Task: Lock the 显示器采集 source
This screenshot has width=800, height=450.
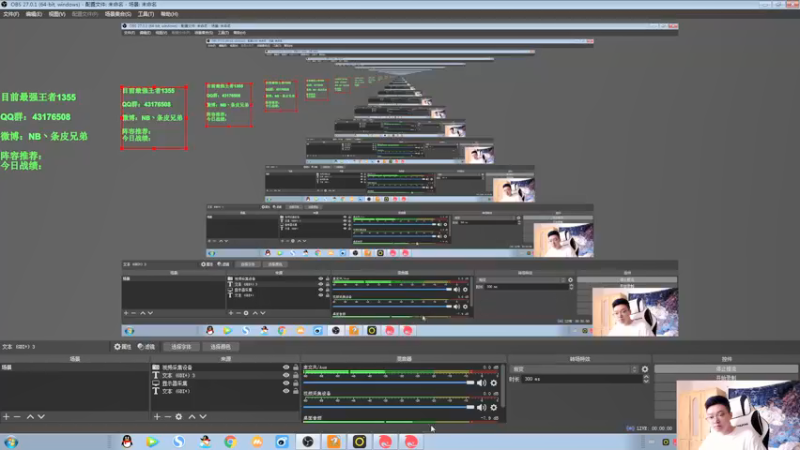Action: [x=295, y=383]
